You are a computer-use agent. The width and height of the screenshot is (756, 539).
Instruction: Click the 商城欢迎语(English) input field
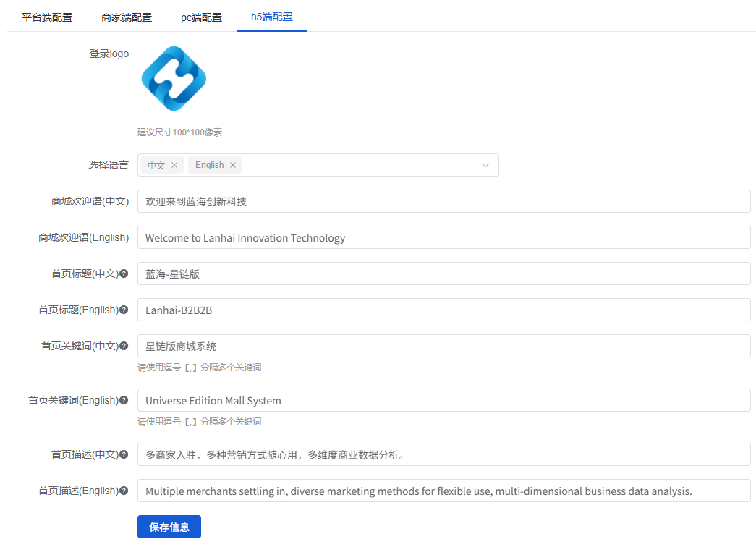(443, 237)
